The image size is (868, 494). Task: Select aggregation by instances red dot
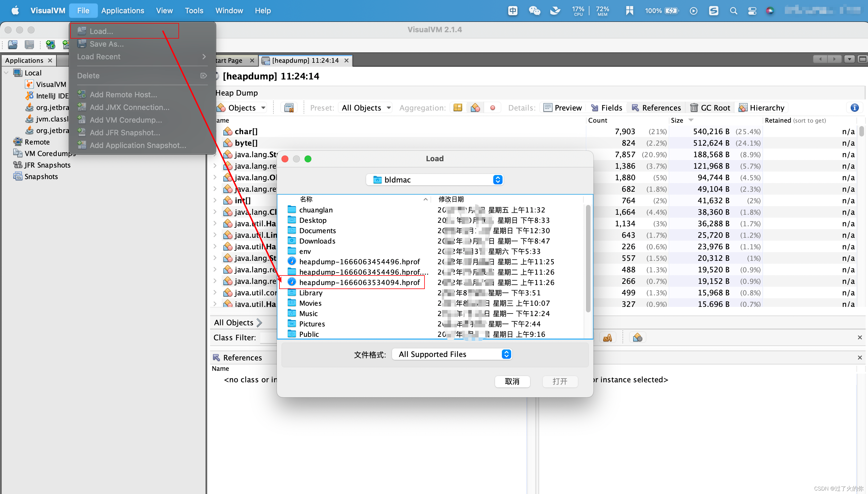coord(492,108)
